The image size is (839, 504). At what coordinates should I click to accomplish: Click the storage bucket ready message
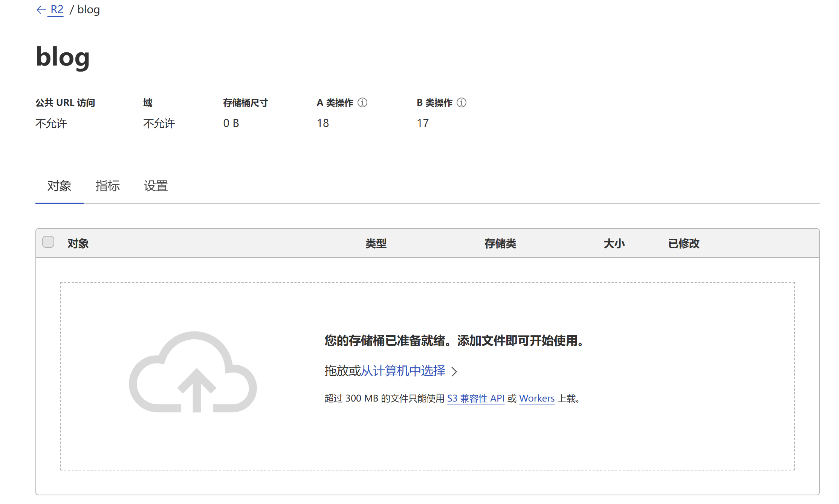tap(454, 341)
